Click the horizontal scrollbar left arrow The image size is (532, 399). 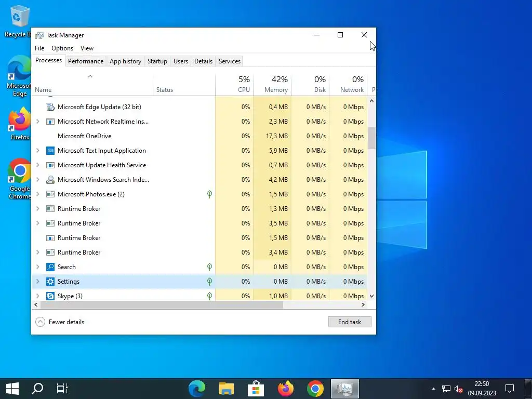36,304
